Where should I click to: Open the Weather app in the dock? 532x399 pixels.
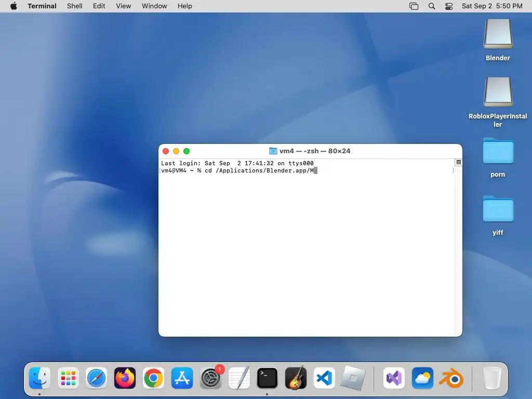click(x=422, y=378)
